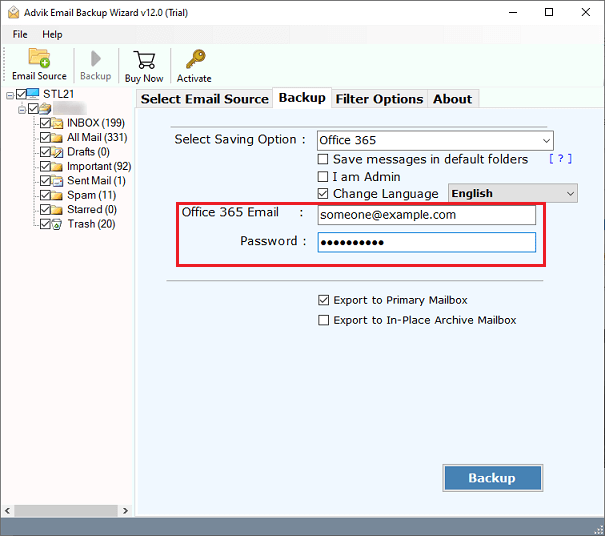The height and width of the screenshot is (536, 605).
Task: Close the Advik Email Backup Wizard window
Action: point(586,12)
